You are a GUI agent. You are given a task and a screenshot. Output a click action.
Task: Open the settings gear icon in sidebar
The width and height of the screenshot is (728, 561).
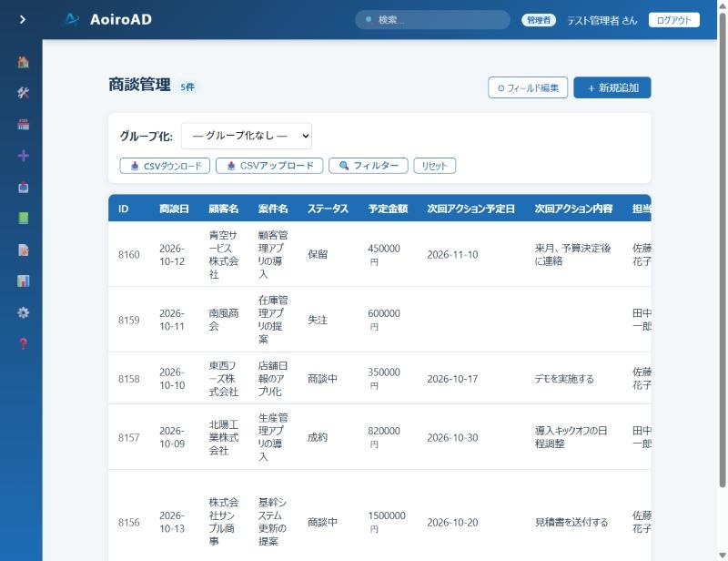[x=24, y=312]
